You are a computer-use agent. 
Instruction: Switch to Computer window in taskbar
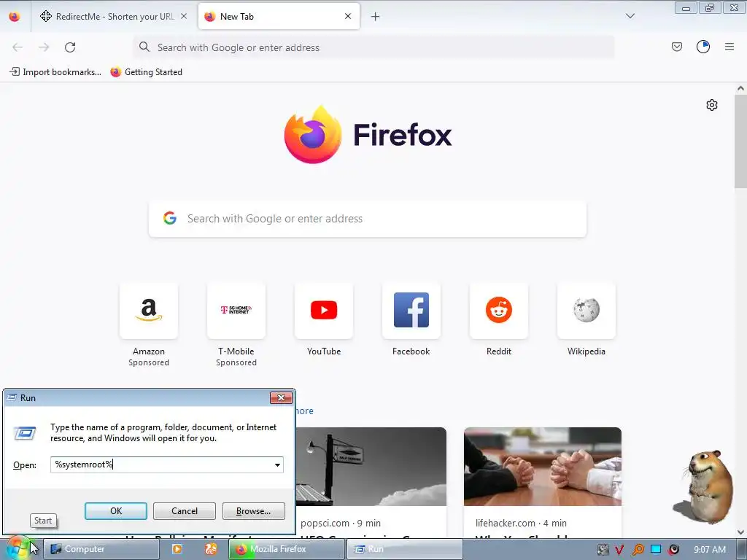coord(101,549)
